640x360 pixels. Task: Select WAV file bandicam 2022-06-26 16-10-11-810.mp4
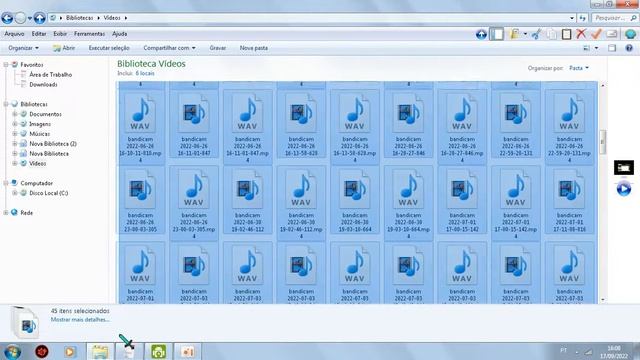pyautogui.click(x=140, y=127)
